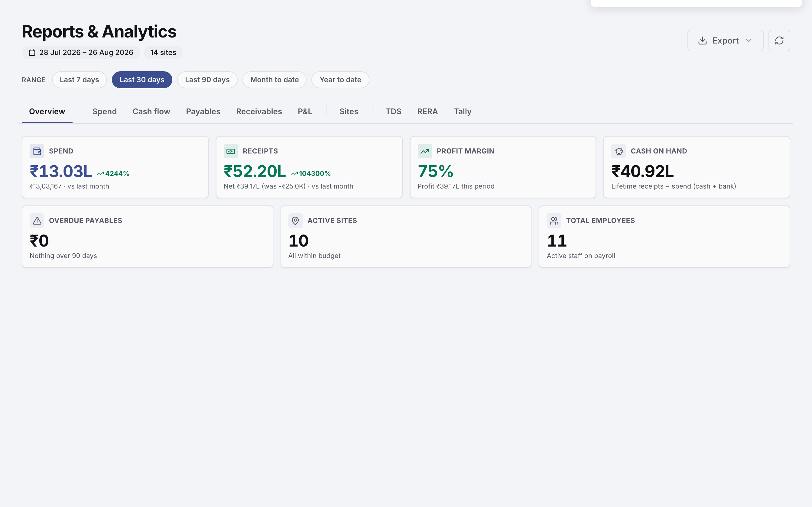Click the ₹0 overdue payables value

pyautogui.click(x=39, y=241)
